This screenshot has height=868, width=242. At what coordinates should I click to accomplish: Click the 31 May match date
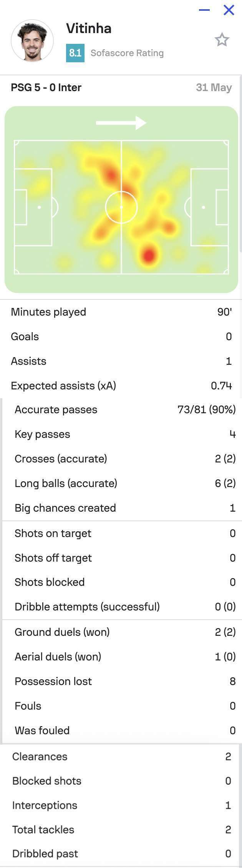(x=214, y=88)
